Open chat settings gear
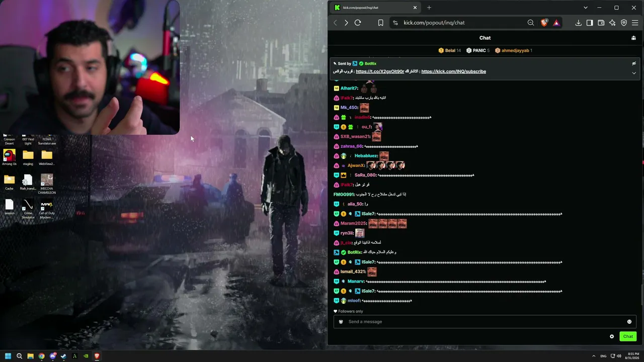Image resolution: width=644 pixels, height=362 pixels. pos(612,336)
